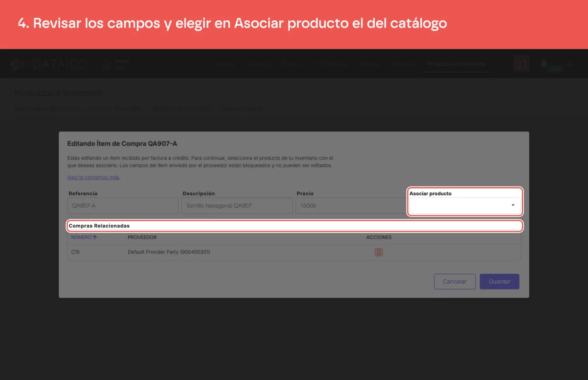
Task: Open the notifications bell
Action: (544, 64)
